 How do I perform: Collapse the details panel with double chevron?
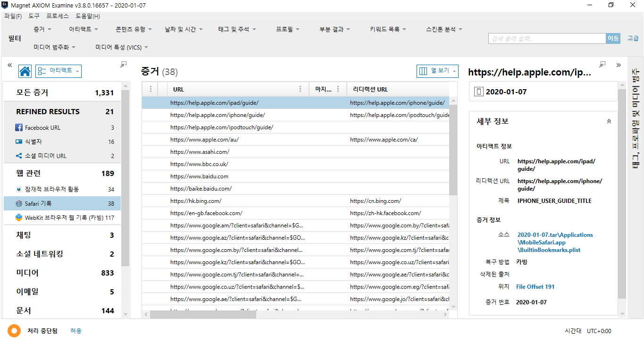(x=619, y=65)
